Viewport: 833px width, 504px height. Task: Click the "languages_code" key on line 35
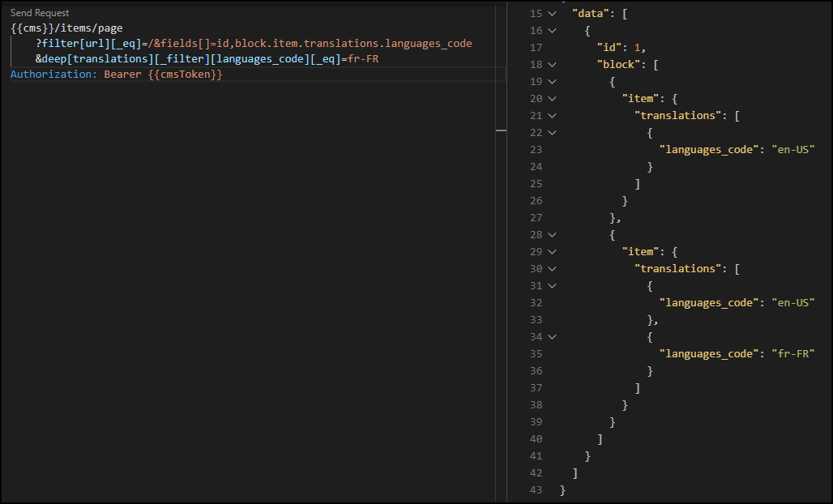[709, 354]
